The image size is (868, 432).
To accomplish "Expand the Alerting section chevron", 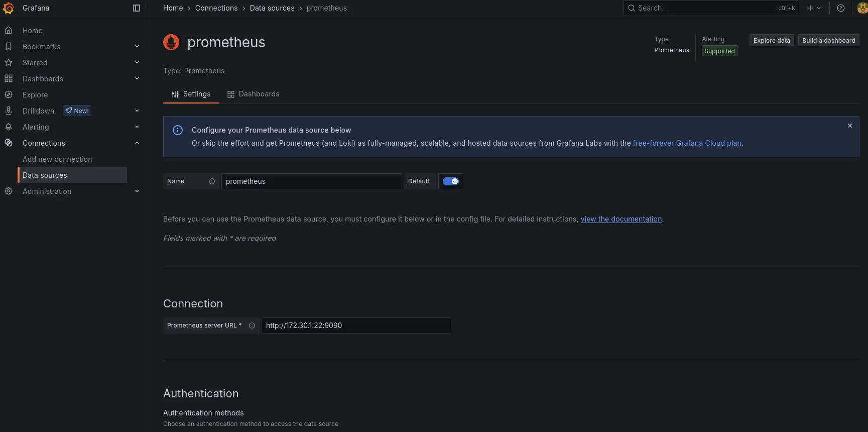I will click(137, 127).
